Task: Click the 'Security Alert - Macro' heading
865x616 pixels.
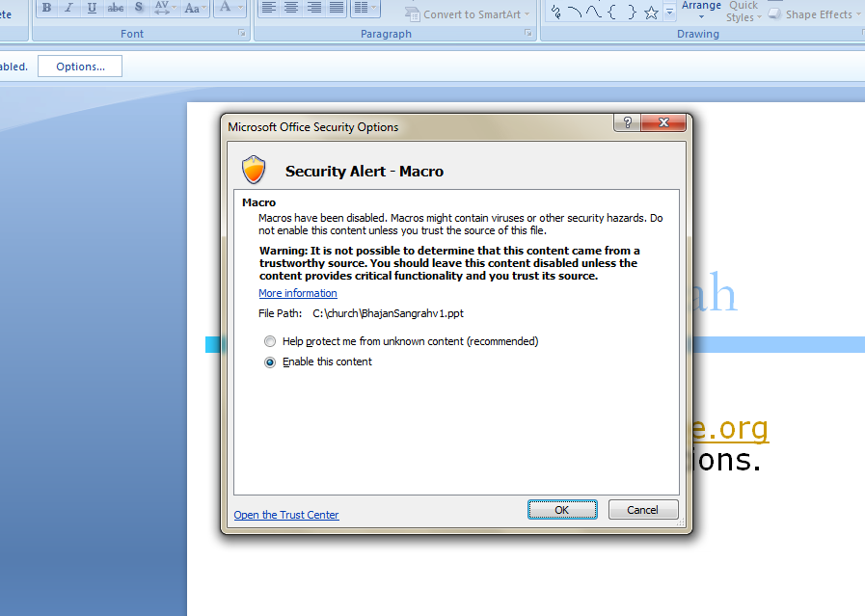Action: click(365, 172)
